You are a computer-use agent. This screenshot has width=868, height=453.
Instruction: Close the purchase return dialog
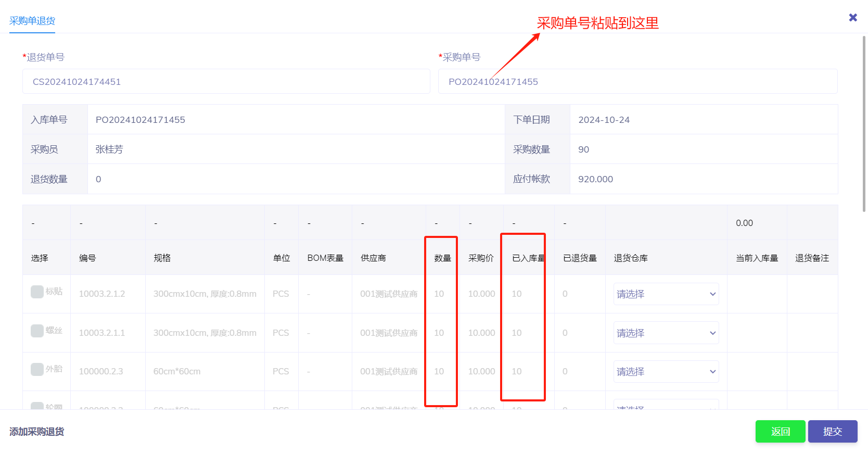click(x=853, y=18)
